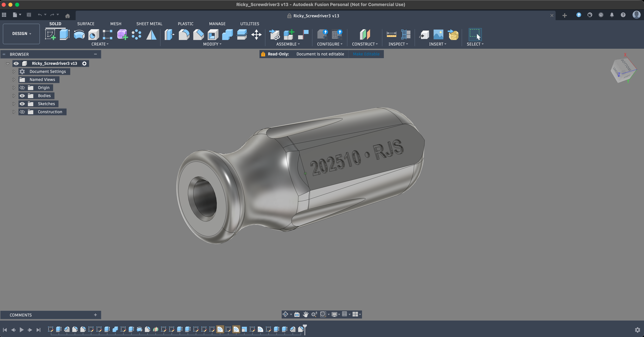644x337 pixels.
Task: Hide the Bodies folder
Action: coord(22,96)
